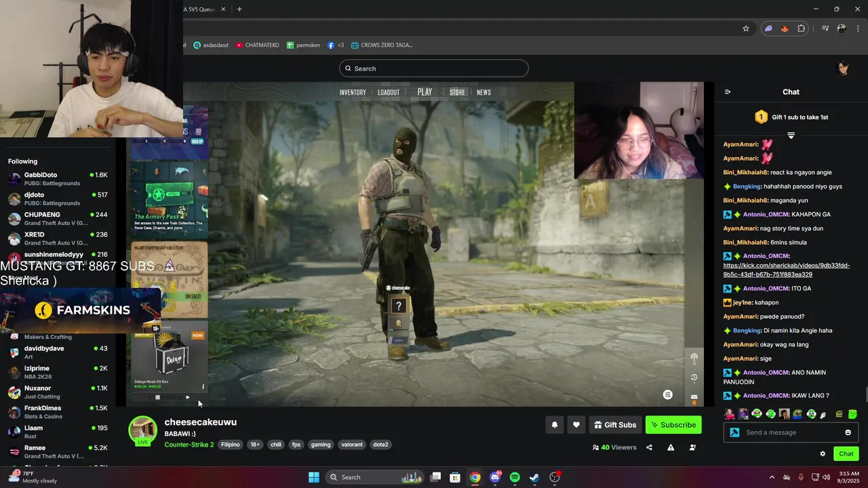Open Chrome media control icon
The image size is (868, 488).
[825, 28]
